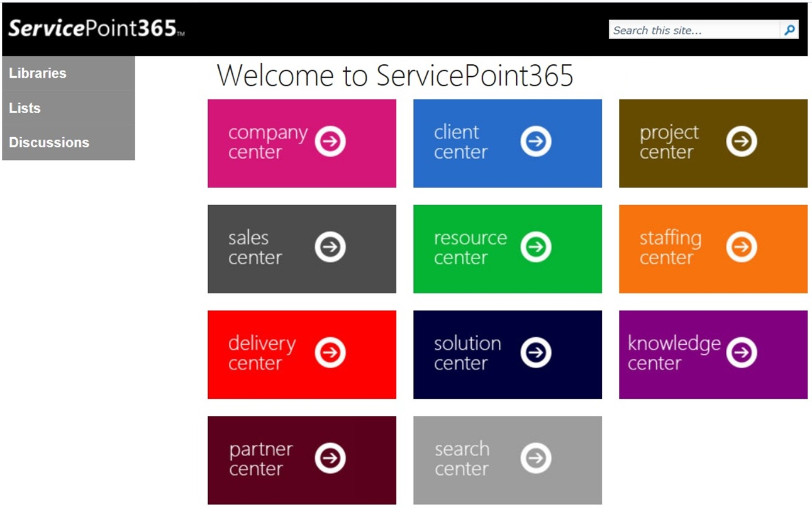This screenshot has width=812, height=509.
Task: Go to Discussions in the sidebar
Action: point(49,143)
